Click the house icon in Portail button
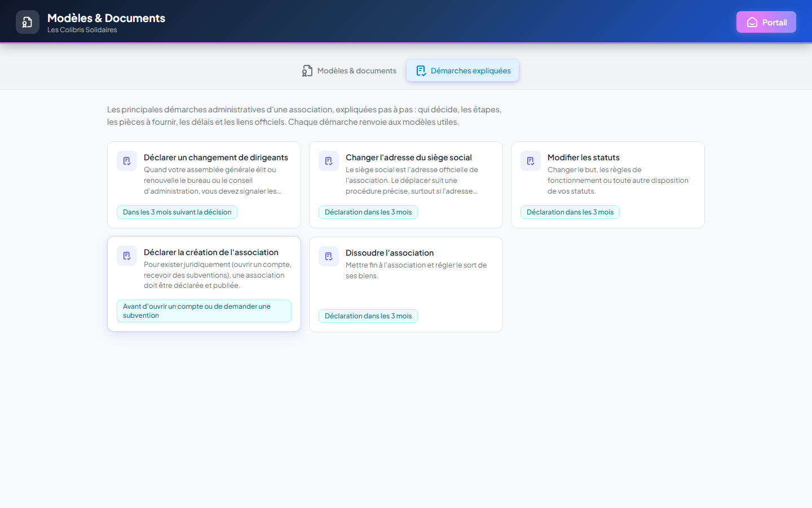Viewport: 812px width, 508px height. (x=752, y=22)
